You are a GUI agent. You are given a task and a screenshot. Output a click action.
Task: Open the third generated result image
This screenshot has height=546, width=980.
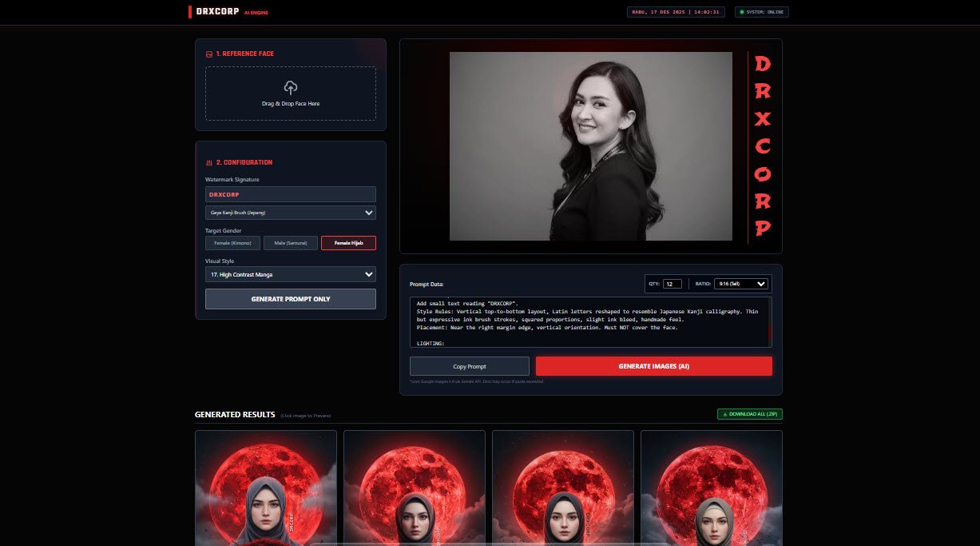563,488
